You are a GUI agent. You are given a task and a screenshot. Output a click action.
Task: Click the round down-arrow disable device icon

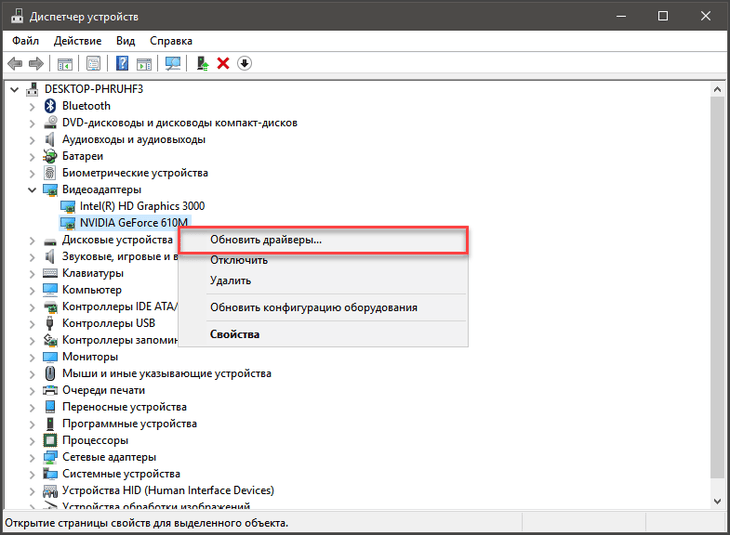[x=244, y=63]
